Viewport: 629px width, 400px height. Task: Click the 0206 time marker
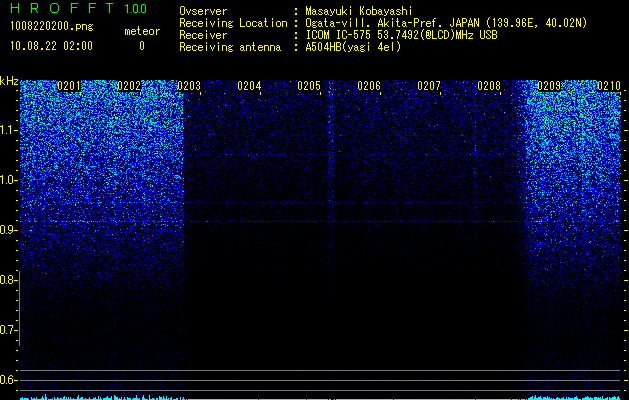pos(369,86)
